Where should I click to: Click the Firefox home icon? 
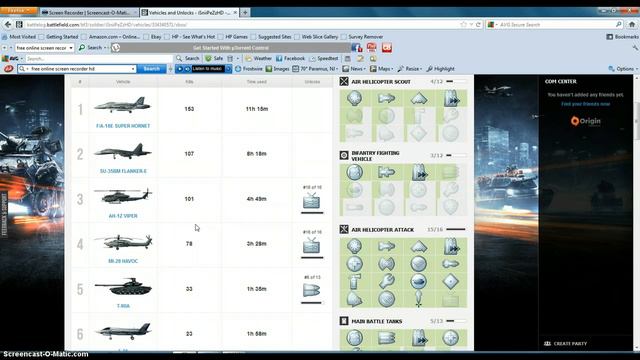tap(632, 24)
